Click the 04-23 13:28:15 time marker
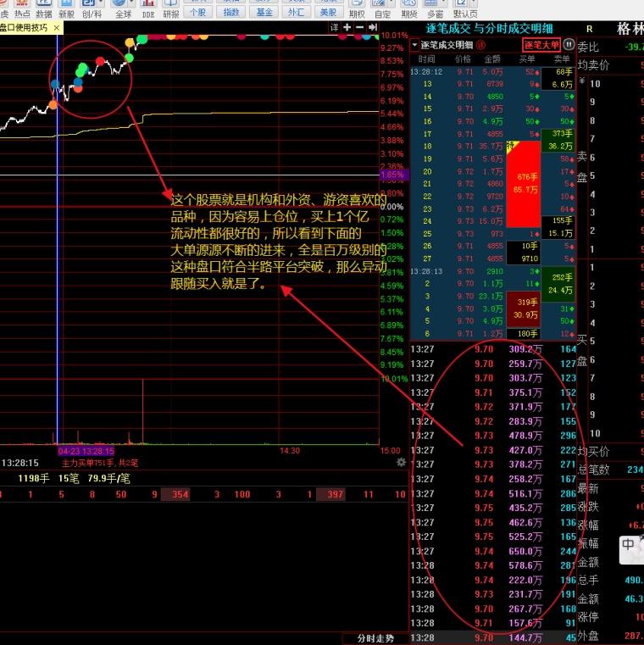Image resolution: width=644 pixels, height=645 pixels. [86, 451]
